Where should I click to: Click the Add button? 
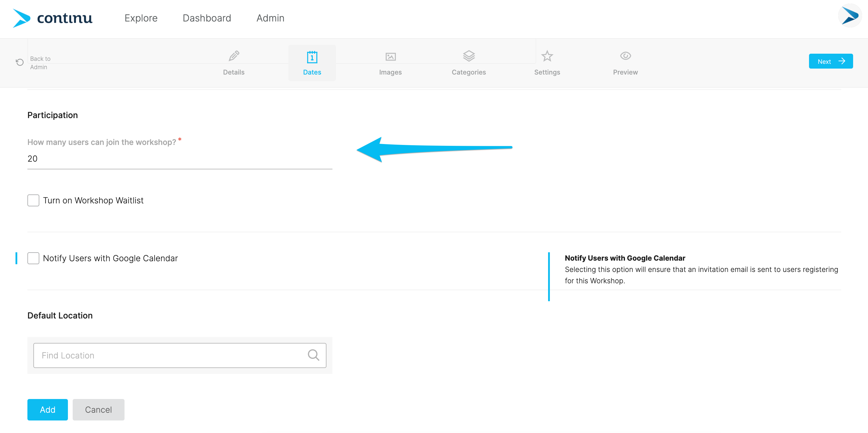coord(48,409)
